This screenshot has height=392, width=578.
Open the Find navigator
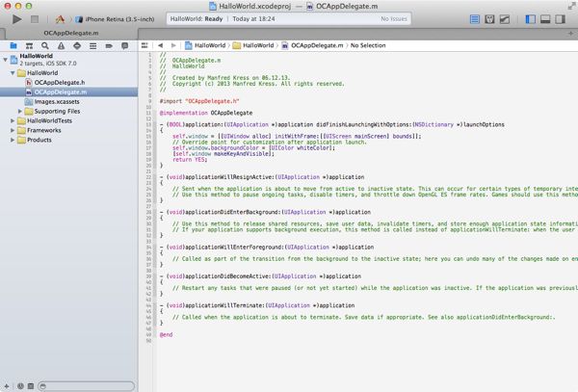[x=45, y=45]
